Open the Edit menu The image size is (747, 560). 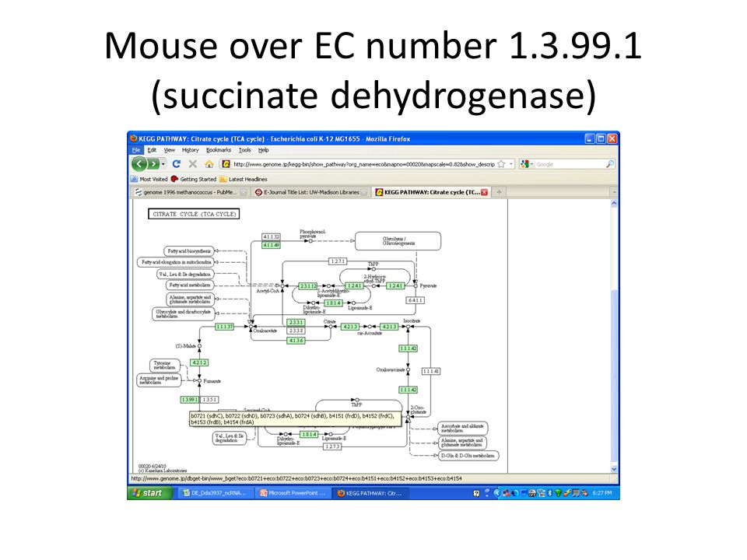[x=152, y=150]
